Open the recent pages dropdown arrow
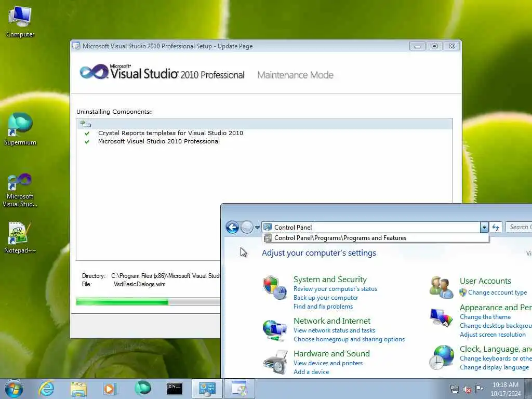 (x=258, y=228)
